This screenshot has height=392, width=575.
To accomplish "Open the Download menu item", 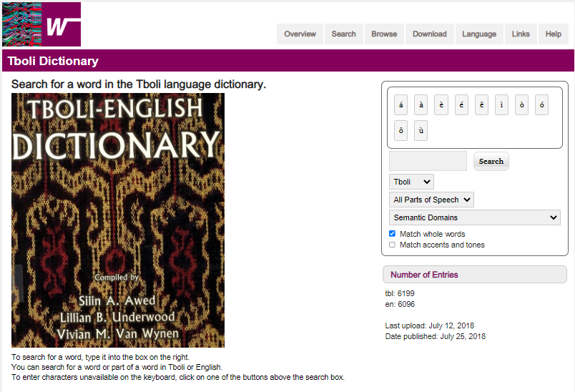I will point(430,34).
